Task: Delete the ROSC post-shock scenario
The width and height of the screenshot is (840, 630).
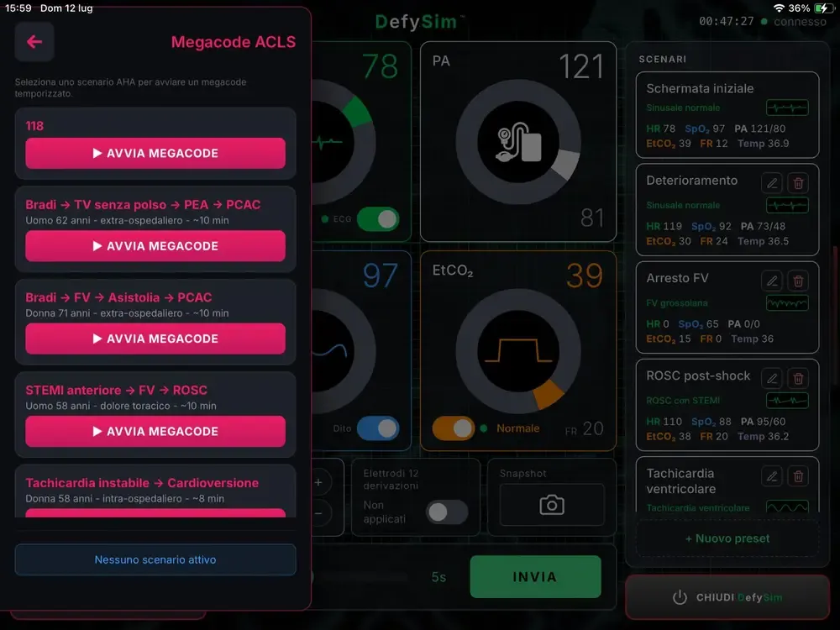Action: [798, 379]
